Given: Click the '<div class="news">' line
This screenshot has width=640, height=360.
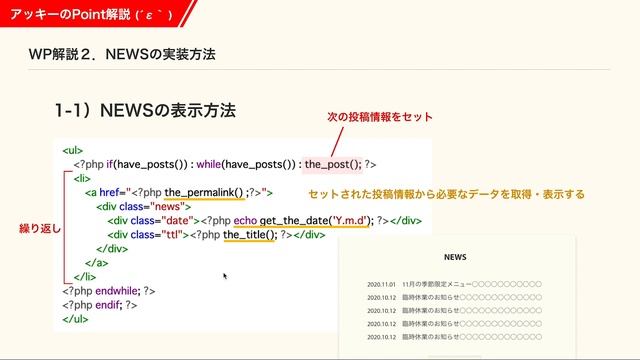Looking at the screenshot, I should tap(144, 207).
